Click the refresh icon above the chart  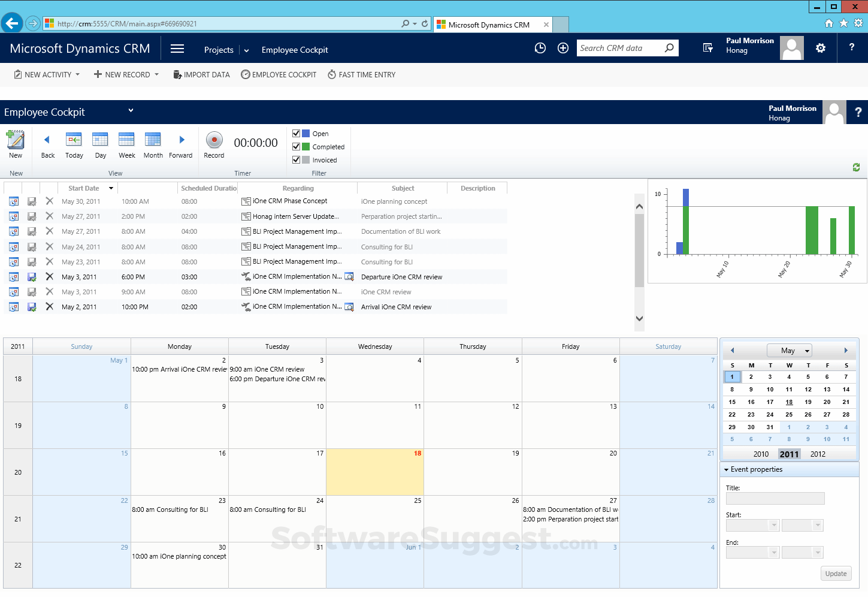856,167
